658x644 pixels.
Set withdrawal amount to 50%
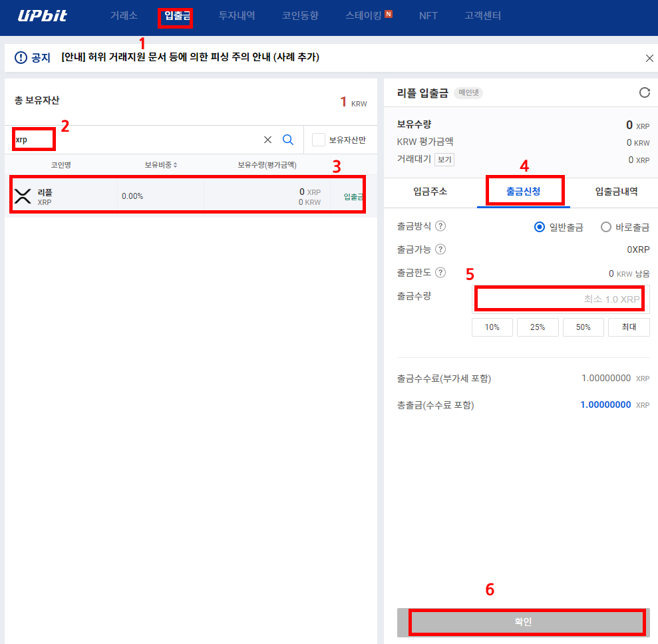[583, 327]
